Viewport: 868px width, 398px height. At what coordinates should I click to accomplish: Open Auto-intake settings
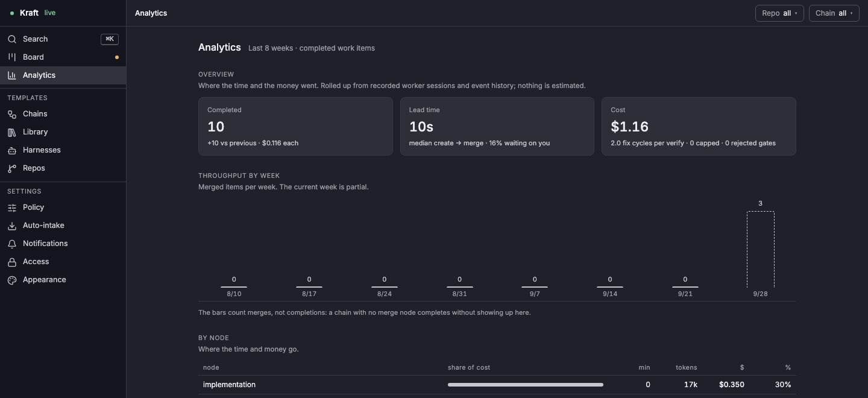click(63, 226)
